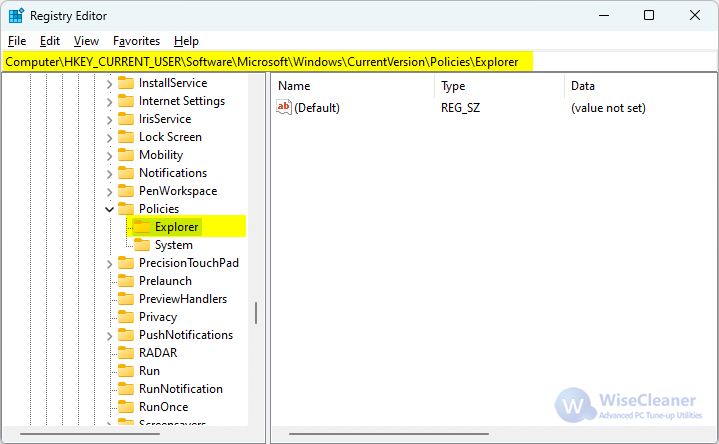Viewport: 719px width, 444px height.
Task: Select the System key label under Policies
Action: (x=173, y=245)
